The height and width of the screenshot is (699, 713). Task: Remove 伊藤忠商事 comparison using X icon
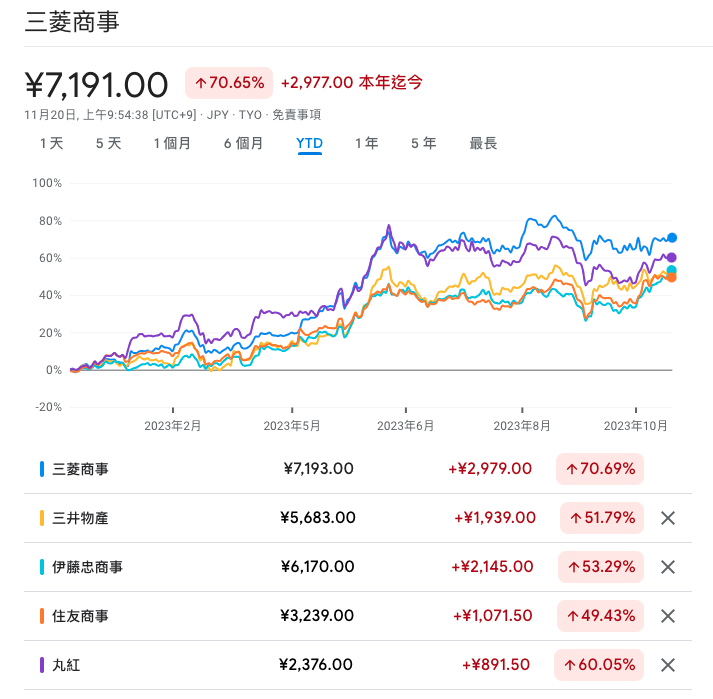tap(669, 567)
